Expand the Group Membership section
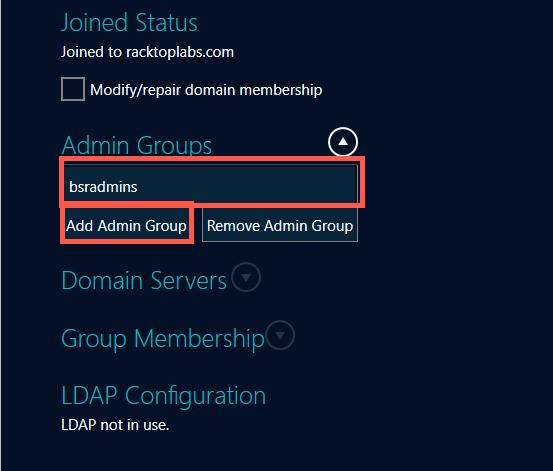 pyautogui.click(x=280, y=335)
